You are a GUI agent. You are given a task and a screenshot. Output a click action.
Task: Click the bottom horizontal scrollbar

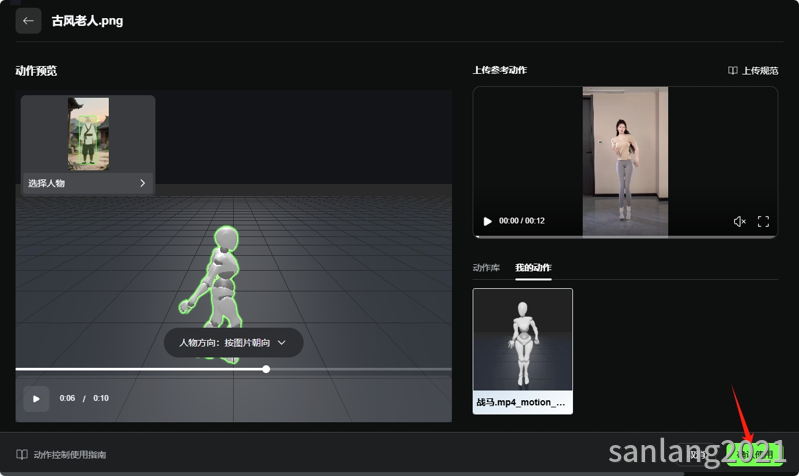(341, 474)
